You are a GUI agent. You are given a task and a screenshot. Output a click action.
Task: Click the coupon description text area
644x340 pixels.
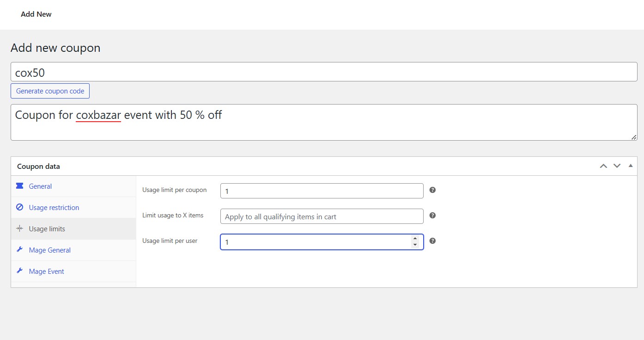pyautogui.click(x=324, y=122)
